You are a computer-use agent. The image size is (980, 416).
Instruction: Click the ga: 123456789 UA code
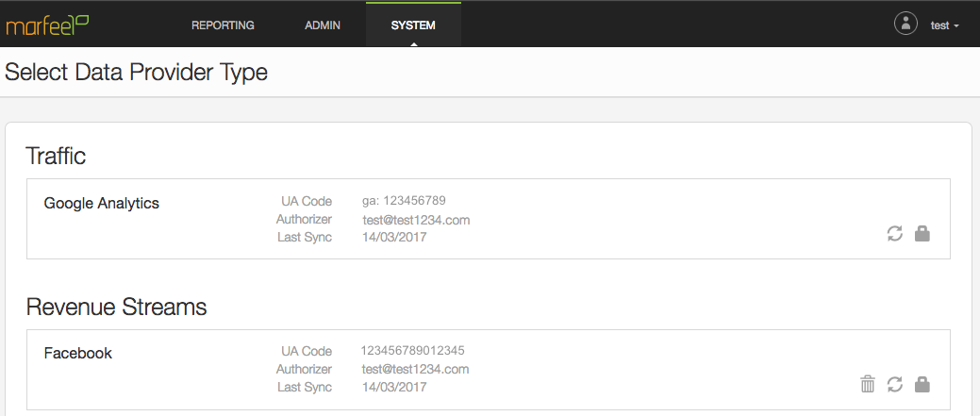tap(404, 201)
